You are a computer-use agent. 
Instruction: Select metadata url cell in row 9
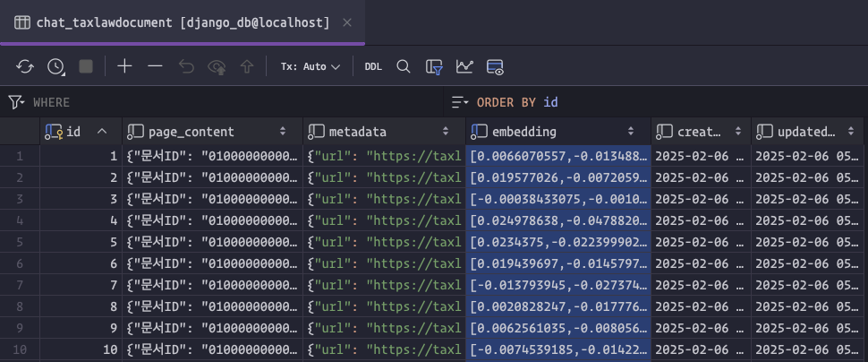(x=384, y=328)
